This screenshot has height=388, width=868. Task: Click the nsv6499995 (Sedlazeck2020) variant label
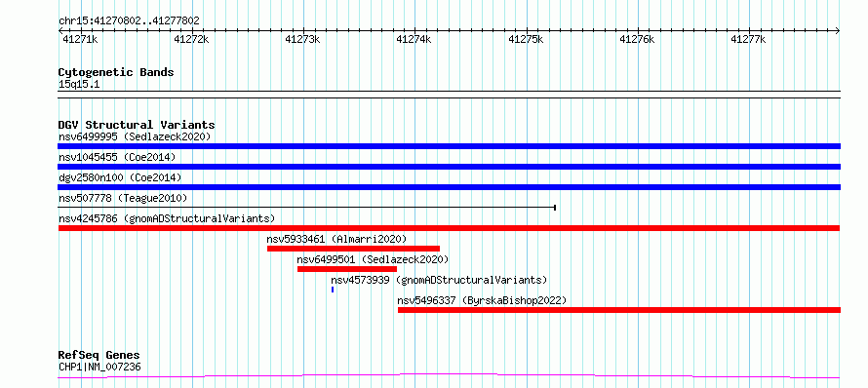pos(135,136)
